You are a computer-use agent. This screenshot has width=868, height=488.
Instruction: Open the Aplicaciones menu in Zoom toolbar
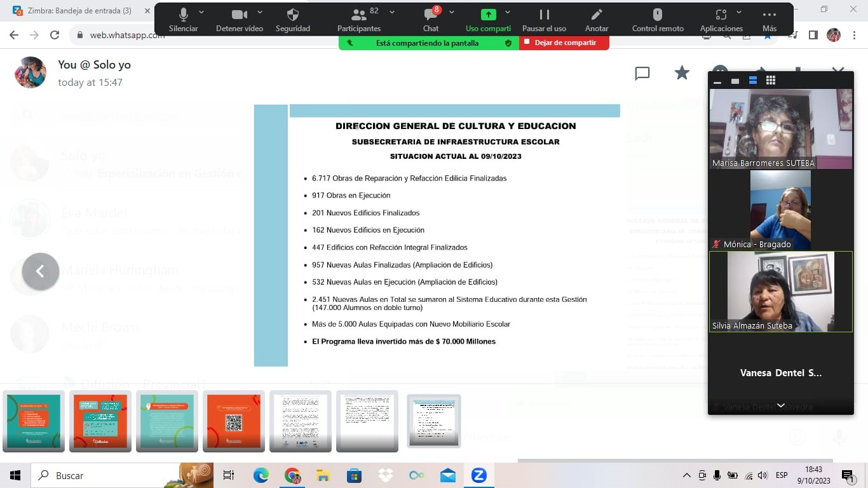click(721, 15)
